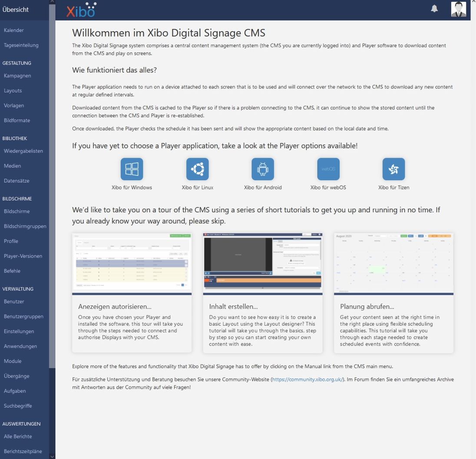Image resolution: width=476 pixels, height=459 pixels.
Task: Click the Planung abrufen... card title
Action: pyautogui.click(x=367, y=306)
